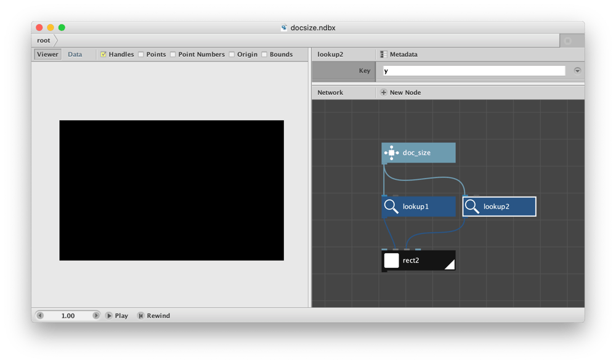
Task: Enable the Origin checkbox
Action: [x=232, y=54]
